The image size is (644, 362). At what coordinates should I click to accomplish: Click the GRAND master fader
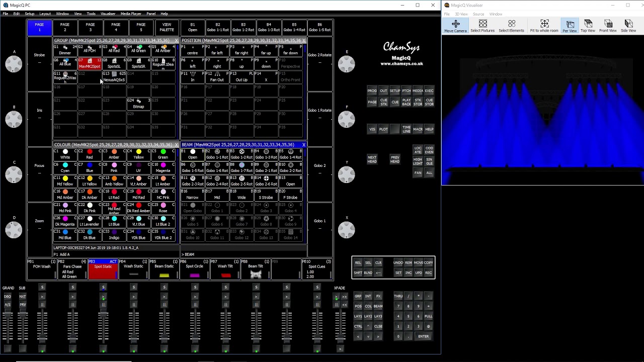[x=8, y=324]
